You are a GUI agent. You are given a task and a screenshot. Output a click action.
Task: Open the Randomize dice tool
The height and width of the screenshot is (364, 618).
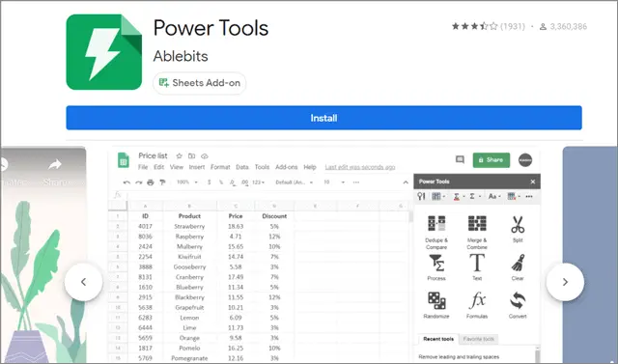point(436,305)
